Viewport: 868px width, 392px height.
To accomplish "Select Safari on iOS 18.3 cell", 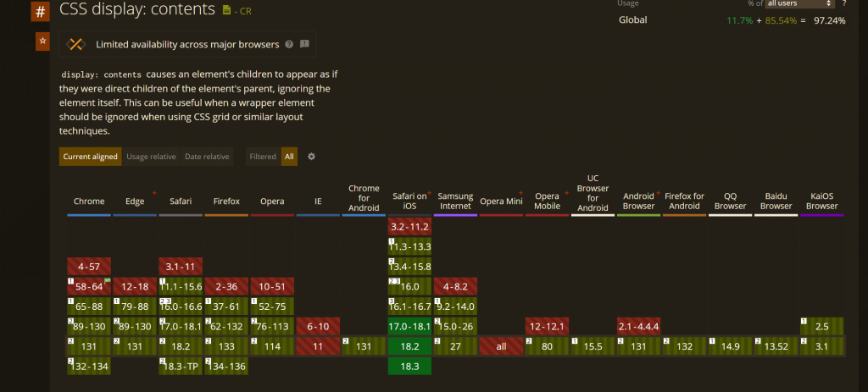I will [409, 366].
